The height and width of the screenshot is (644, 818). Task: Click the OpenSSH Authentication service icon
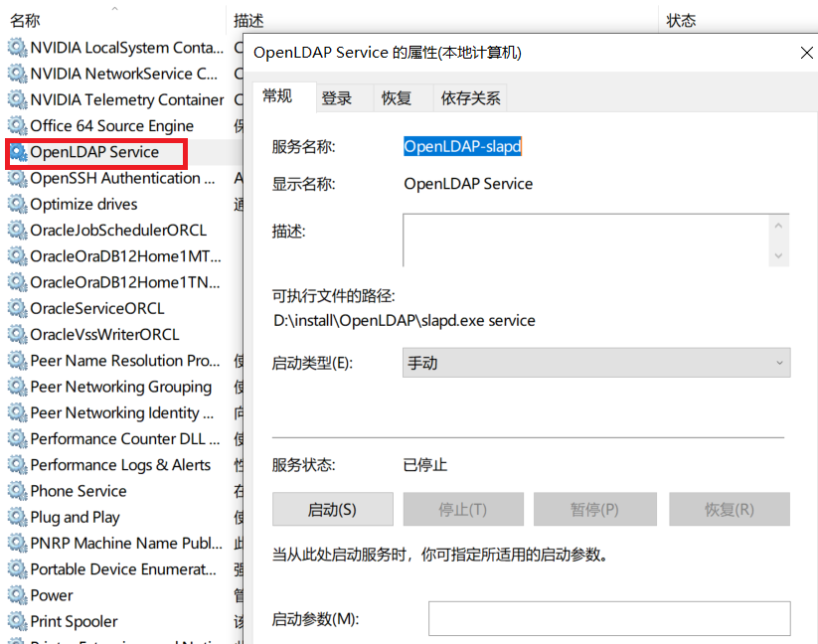pos(18,178)
